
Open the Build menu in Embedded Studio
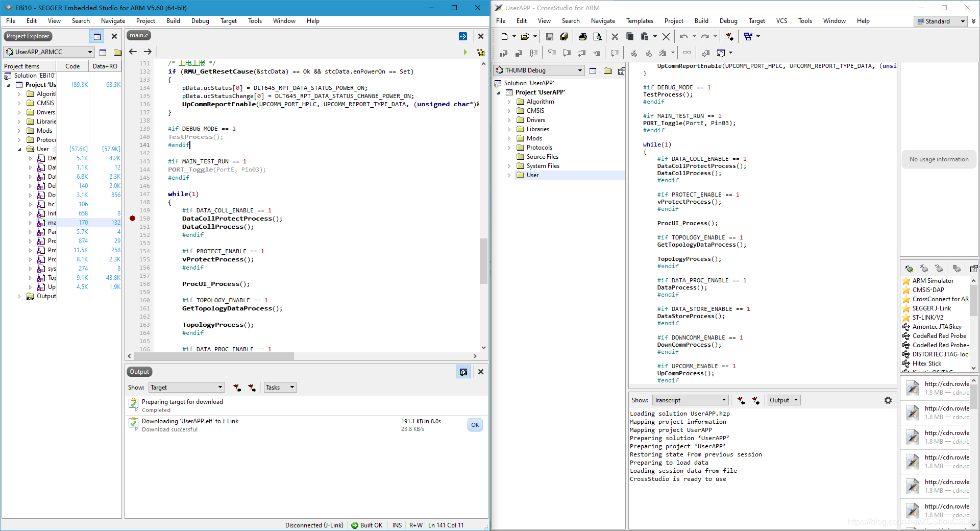click(x=173, y=21)
